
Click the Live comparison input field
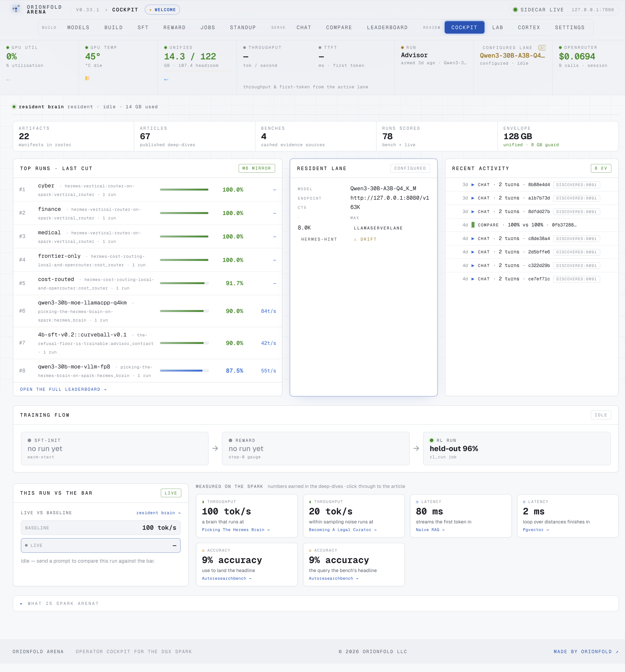point(101,545)
